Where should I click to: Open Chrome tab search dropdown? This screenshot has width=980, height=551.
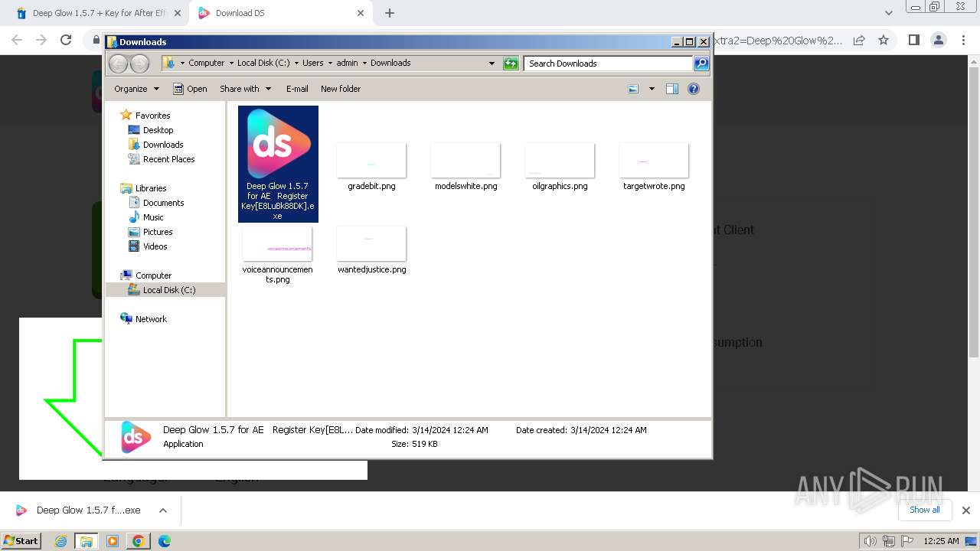(x=888, y=13)
